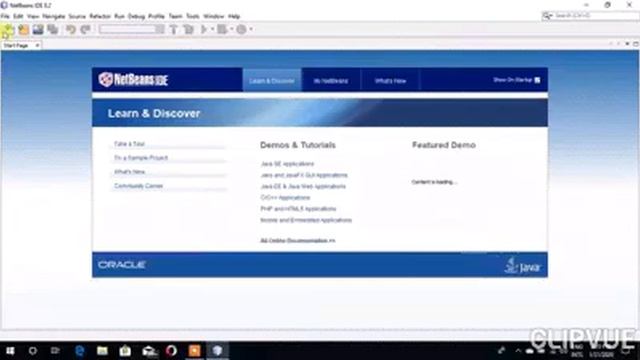Screen dimensions: 640x360
Task: Open the Java SE Applications tutorial link
Action: click(287, 164)
